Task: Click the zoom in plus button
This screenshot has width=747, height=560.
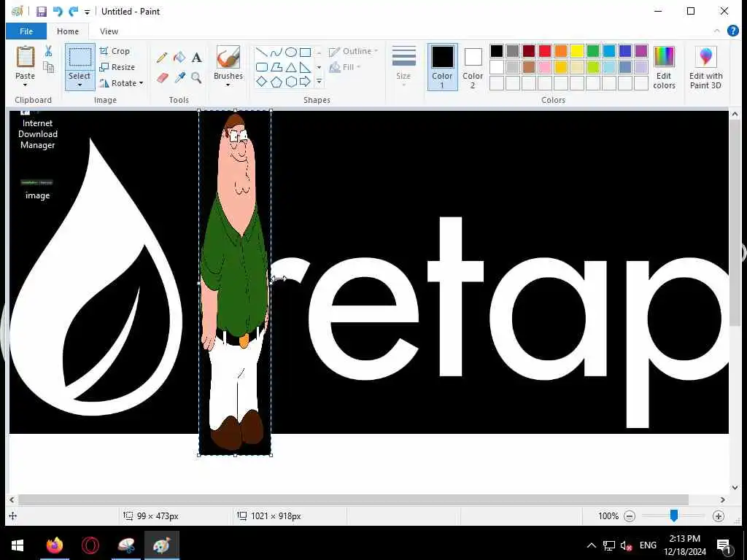Action: [719, 516]
